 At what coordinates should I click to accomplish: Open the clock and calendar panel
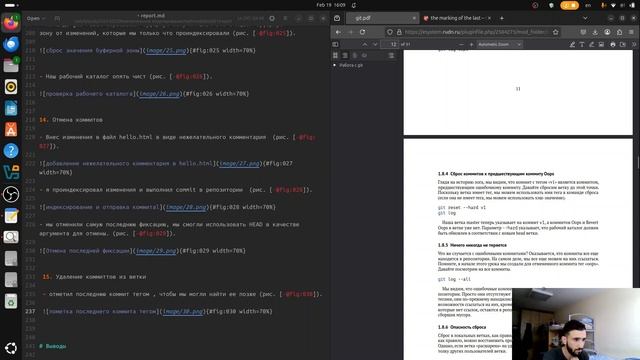click(x=331, y=5)
